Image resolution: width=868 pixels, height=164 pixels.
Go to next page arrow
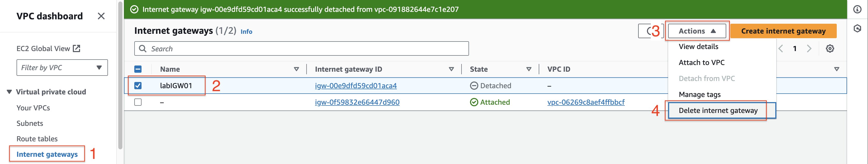coord(809,48)
